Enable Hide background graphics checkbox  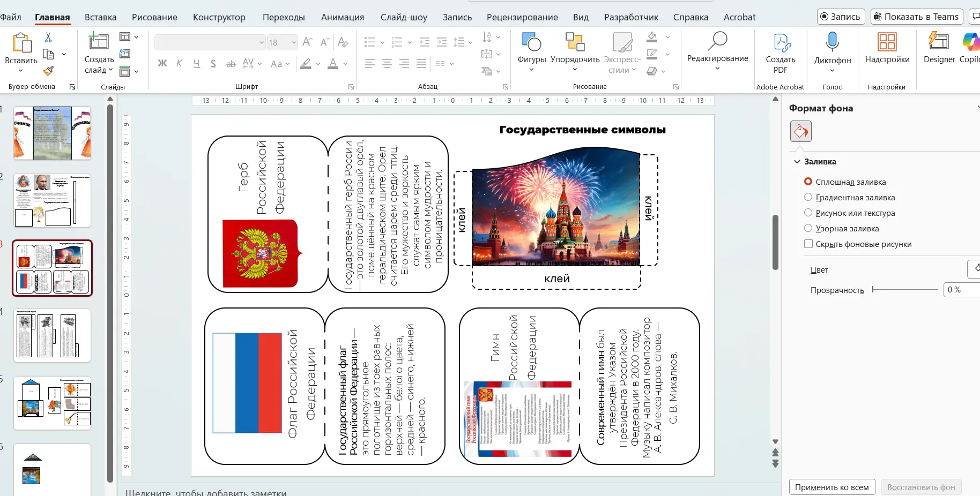pyautogui.click(x=808, y=244)
